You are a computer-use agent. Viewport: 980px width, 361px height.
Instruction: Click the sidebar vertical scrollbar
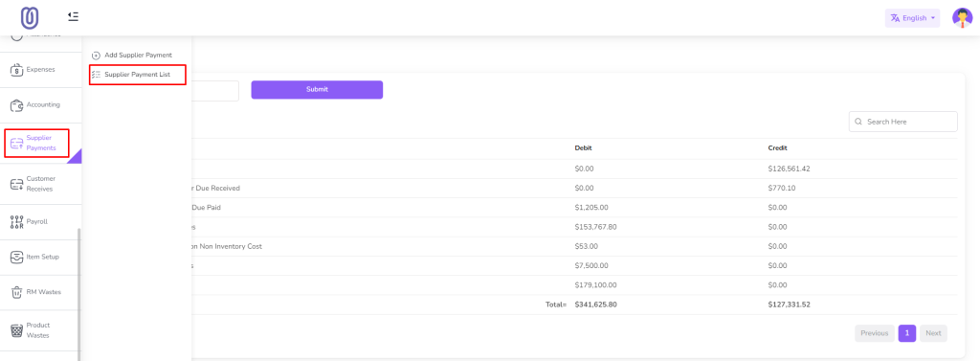78,294
